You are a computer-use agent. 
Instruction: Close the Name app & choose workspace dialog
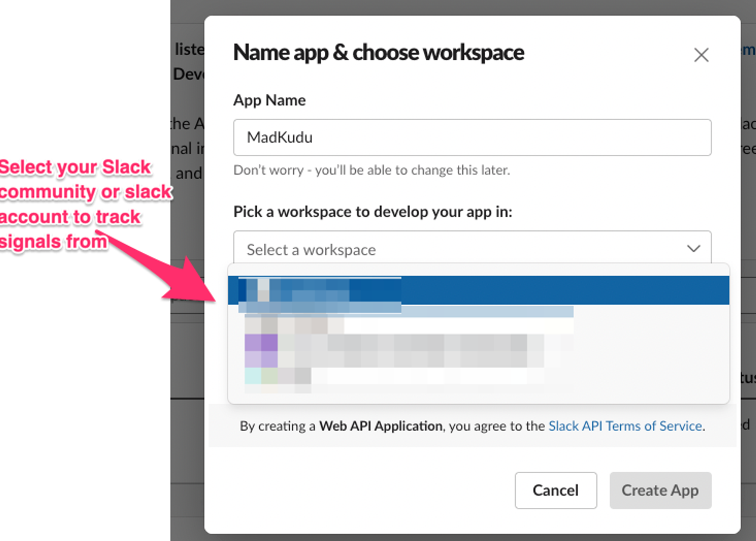701,55
